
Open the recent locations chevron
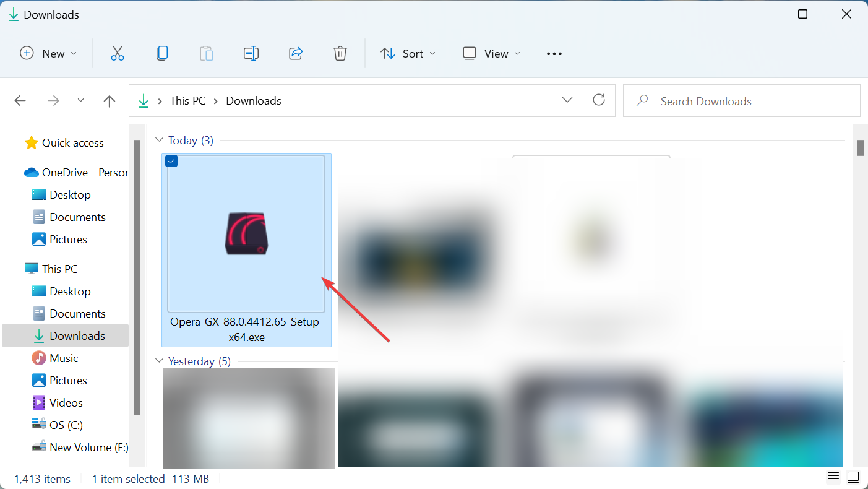81,100
